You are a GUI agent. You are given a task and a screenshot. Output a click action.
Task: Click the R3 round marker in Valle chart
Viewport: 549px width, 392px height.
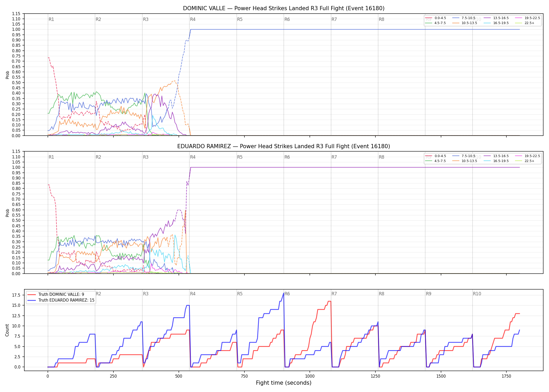click(x=146, y=19)
